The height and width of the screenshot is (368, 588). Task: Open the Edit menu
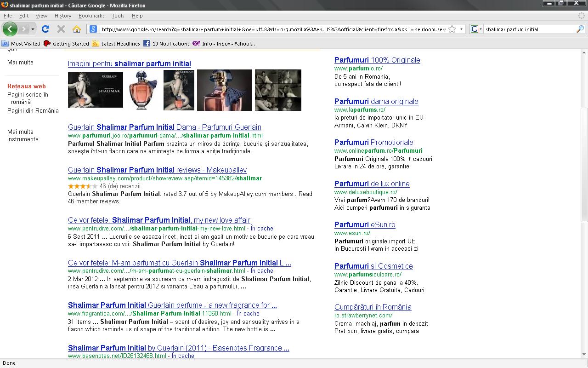click(24, 16)
